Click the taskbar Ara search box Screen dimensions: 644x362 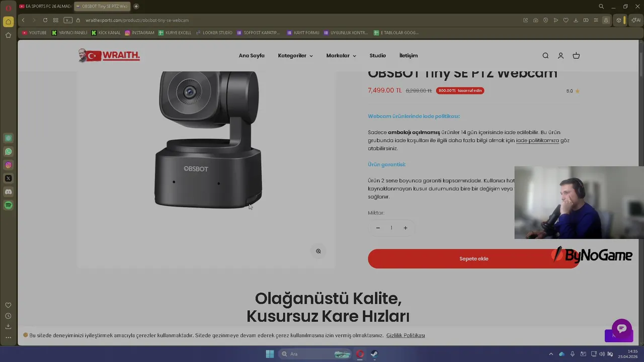coord(314,354)
